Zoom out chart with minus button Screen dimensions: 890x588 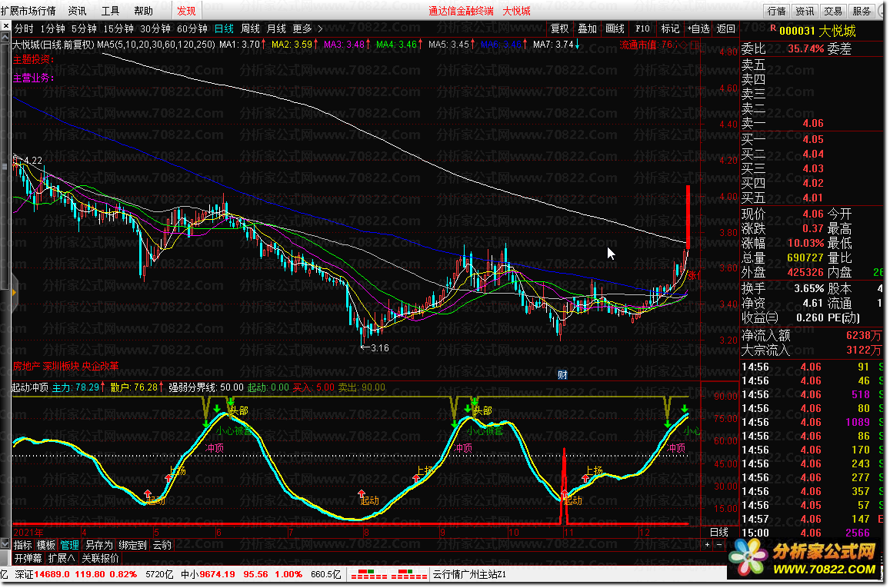click(720, 545)
